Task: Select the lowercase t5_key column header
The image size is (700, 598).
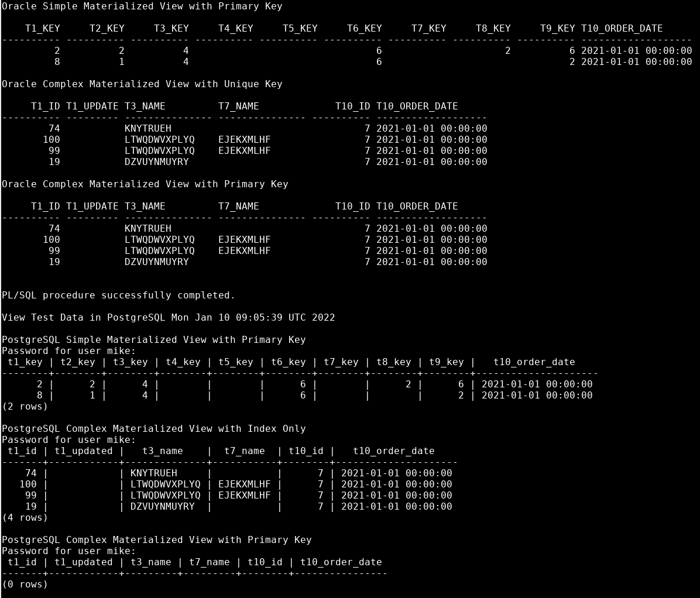Action: [x=236, y=362]
